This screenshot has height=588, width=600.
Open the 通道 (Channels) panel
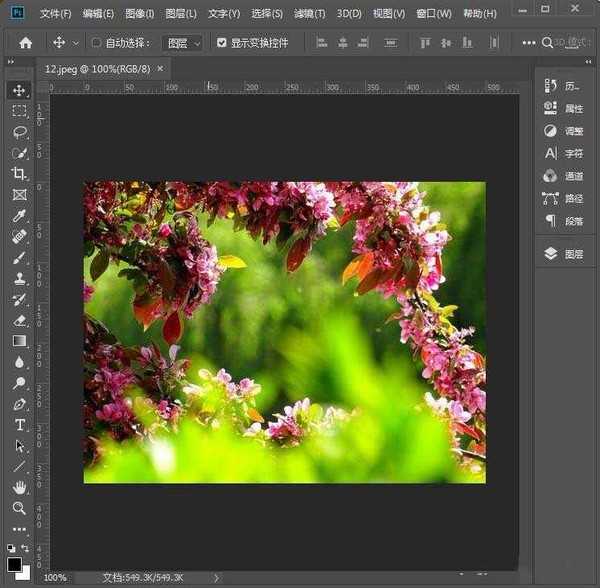coord(564,176)
